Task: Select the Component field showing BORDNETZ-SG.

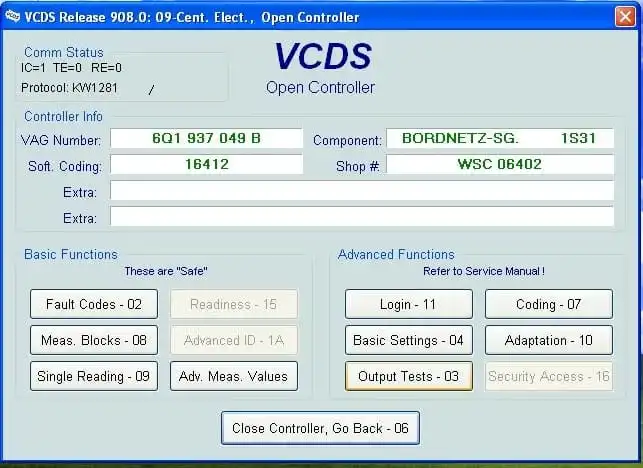Action: coord(500,138)
